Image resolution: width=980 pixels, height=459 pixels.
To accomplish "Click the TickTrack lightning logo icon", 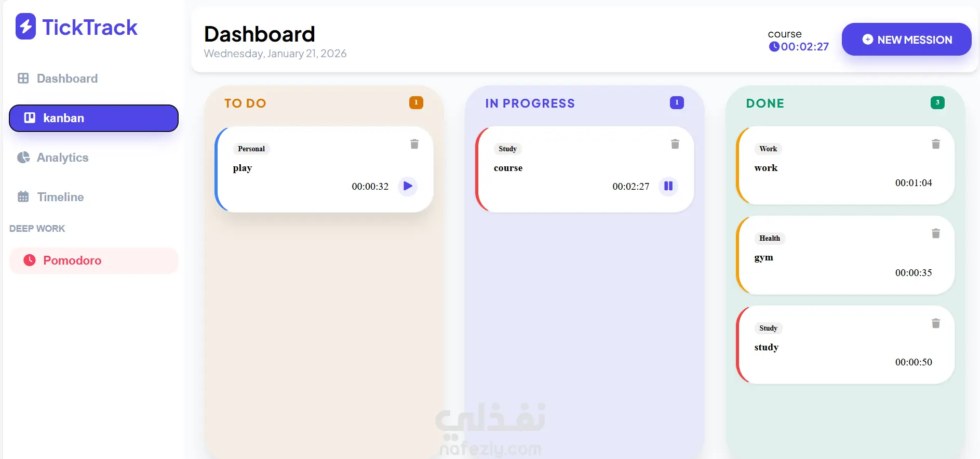I will 25,27.
